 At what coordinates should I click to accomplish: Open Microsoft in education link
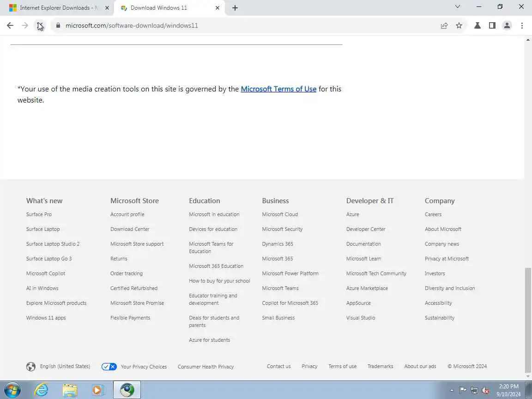[x=214, y=214]
